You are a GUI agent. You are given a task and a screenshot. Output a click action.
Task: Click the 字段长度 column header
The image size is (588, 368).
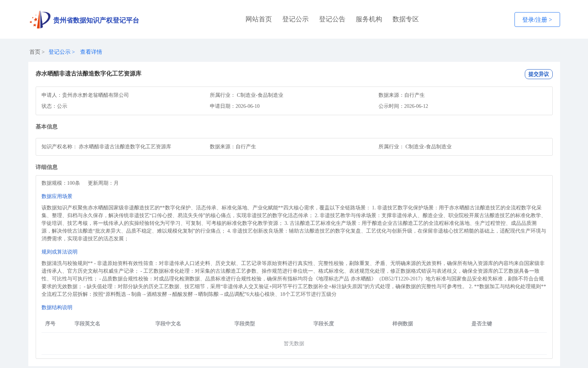[x=324, y=323]
